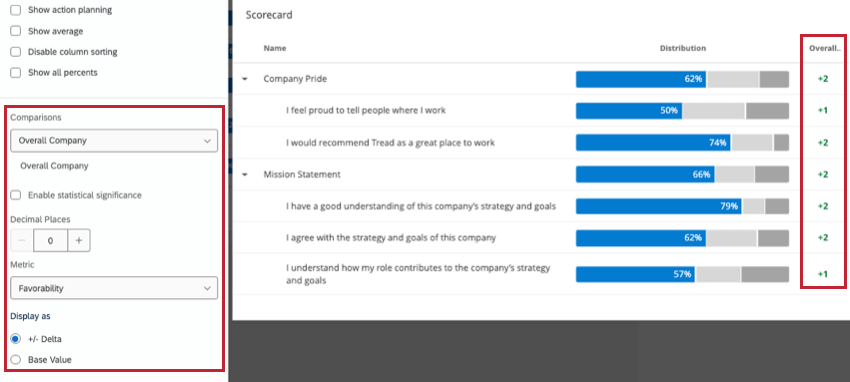Open the Favorability metric dropdown

tap(114, 288)
